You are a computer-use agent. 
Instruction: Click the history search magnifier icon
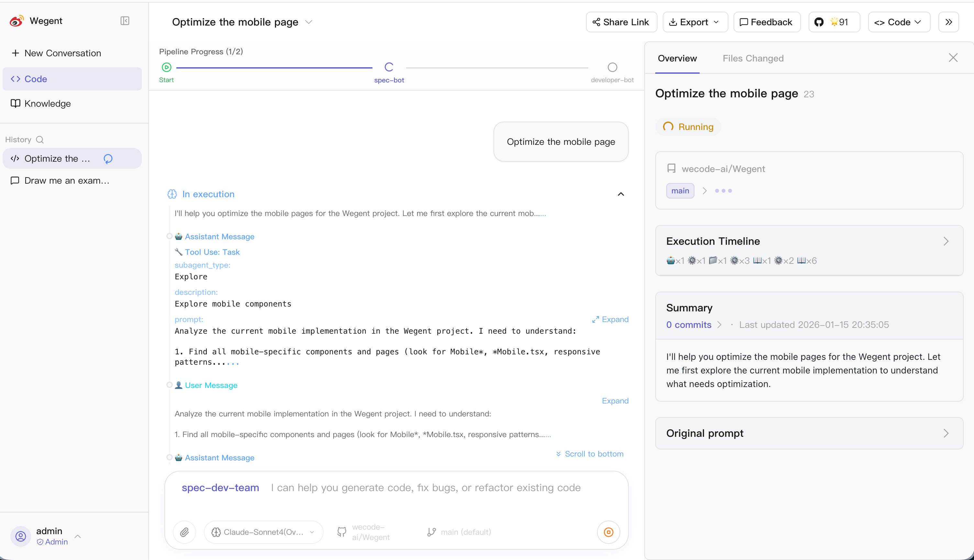(x=39, y=140)
